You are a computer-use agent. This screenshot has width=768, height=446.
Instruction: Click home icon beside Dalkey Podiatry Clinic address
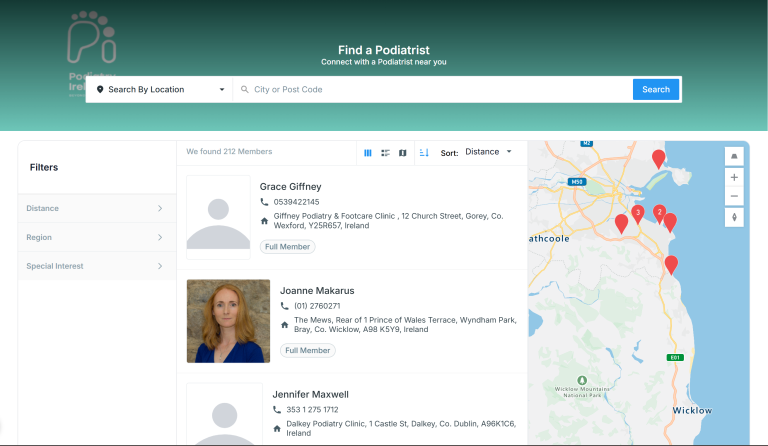pyautogui.click(x=277, y=428)
